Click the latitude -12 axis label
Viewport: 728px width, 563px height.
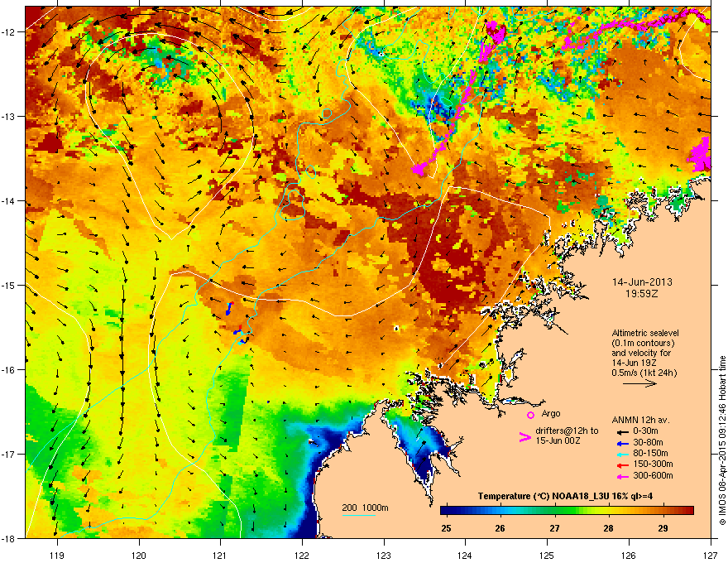click(8, 31)
